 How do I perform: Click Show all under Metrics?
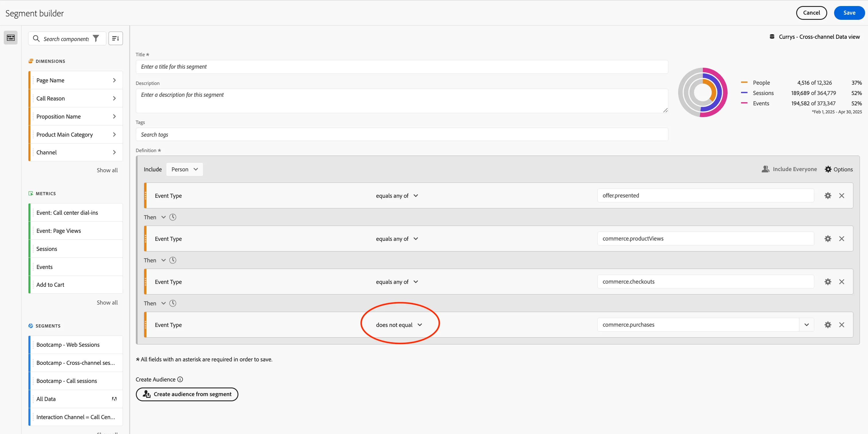pos(107,303)
